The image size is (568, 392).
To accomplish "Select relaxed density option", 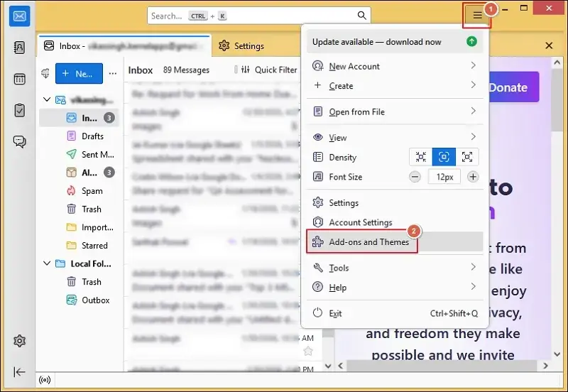I will (x=466, y=157).
